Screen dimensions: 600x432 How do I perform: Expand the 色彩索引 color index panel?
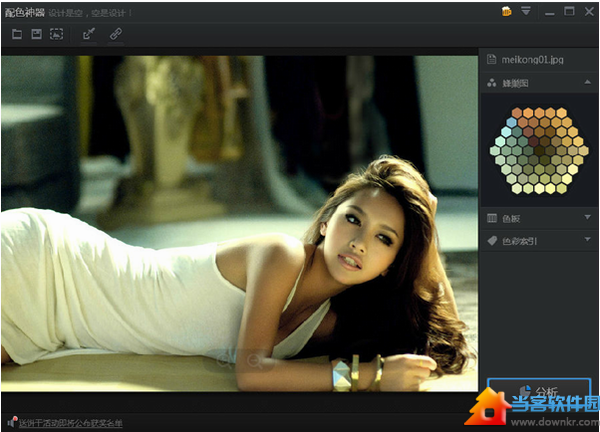tap(587, 241)
